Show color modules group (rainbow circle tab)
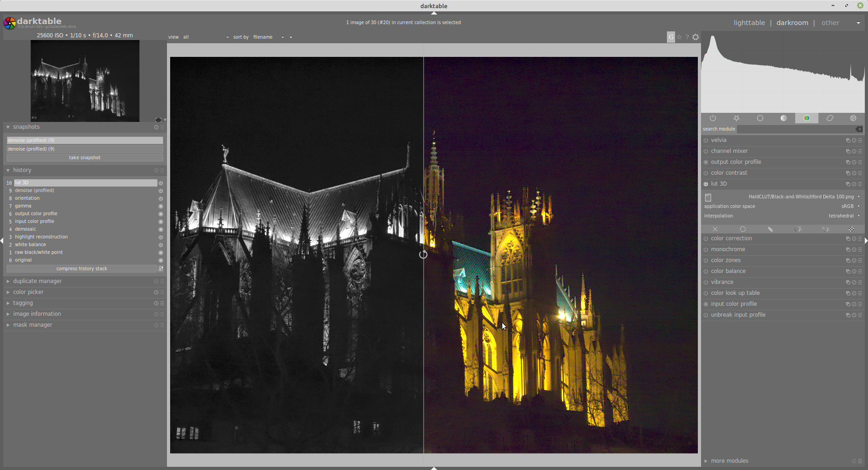Viewport: 868px width, 470px height. (x=807, y=118)
